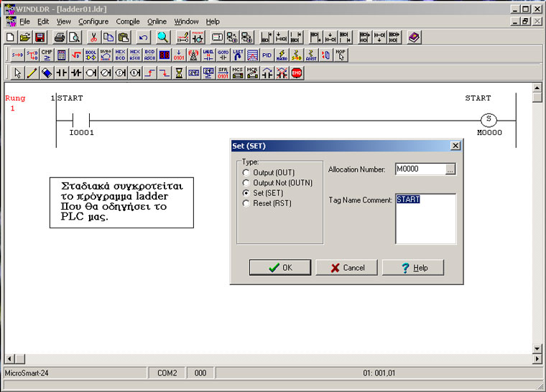Open the Configure menu
The height and width of the screenshot is (392, 546).
[93, 22]
